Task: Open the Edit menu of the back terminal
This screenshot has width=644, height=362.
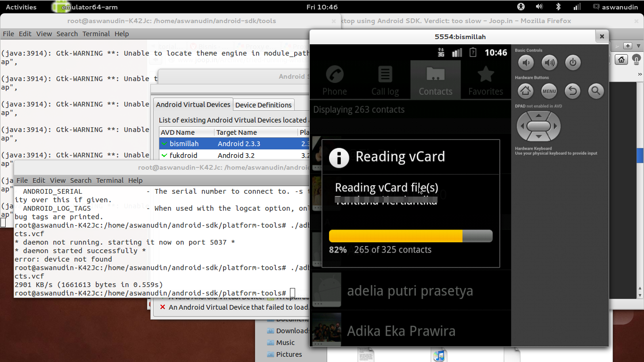Action: tap(25, 34)
